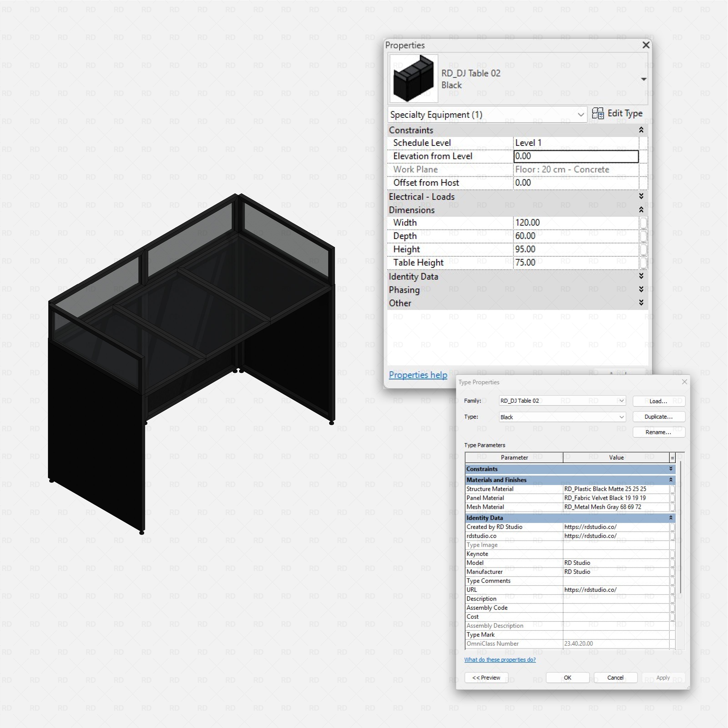
Task: Collapse the Constraints section in Properties
Action: [x=641, y=130]
